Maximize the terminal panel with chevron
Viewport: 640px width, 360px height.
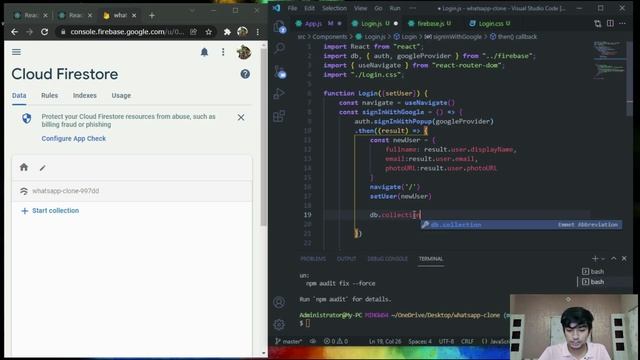click(x=613, y=258)
